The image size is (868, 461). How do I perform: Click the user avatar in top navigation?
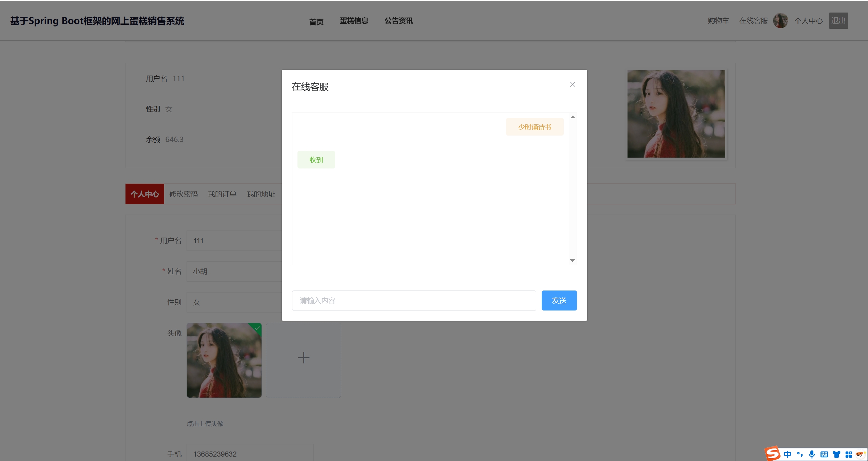780,21
